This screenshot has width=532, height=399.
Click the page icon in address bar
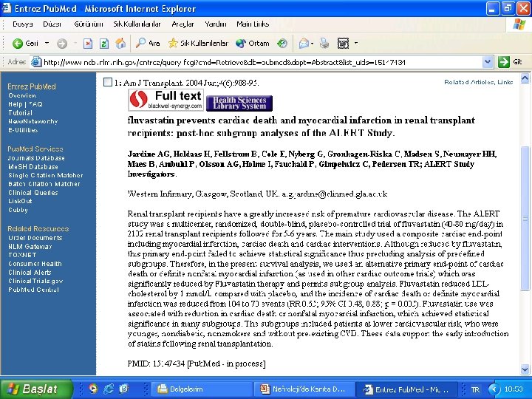pos(36,62)
